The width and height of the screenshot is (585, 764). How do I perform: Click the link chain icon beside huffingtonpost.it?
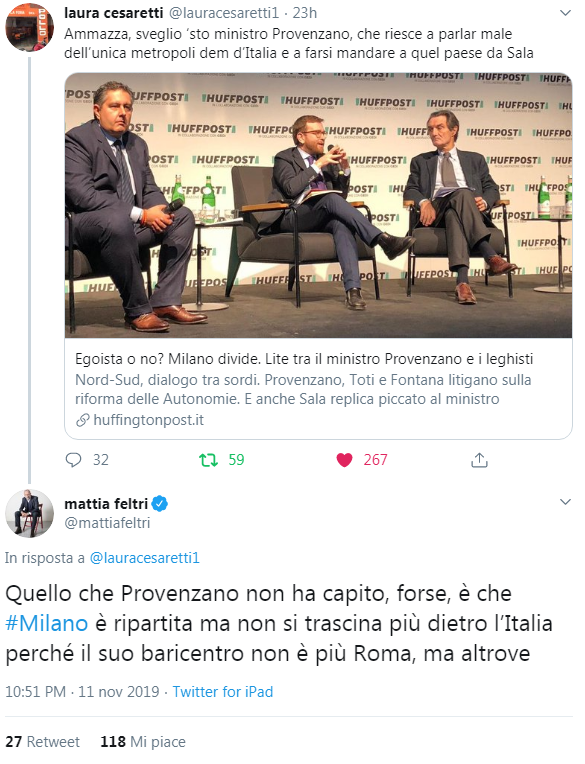tap(82, 420)
